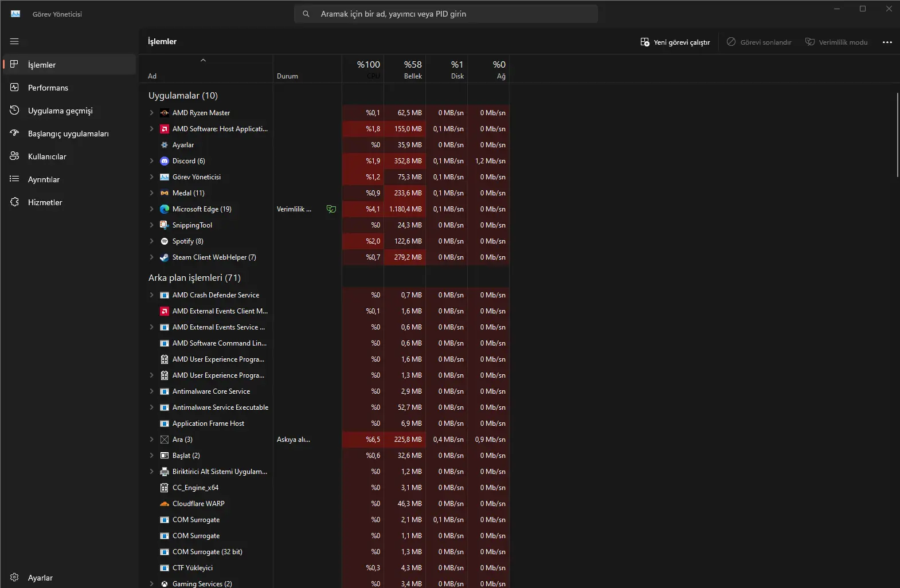Screen dimensions: 900x588
Task: Click the Biriktirici Alt Sistemi printer icon
Action: click(165, 472)
